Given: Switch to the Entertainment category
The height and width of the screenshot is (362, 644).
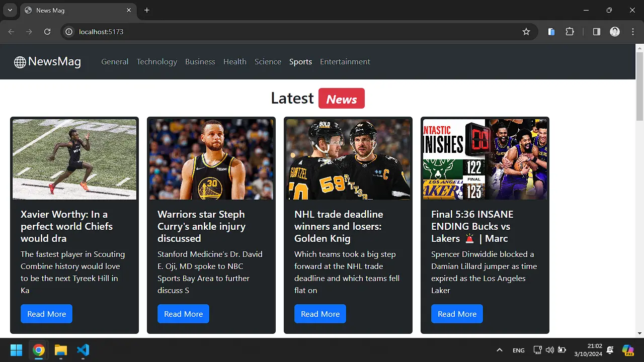Looking at the screenshot, I should pos(345,62).
